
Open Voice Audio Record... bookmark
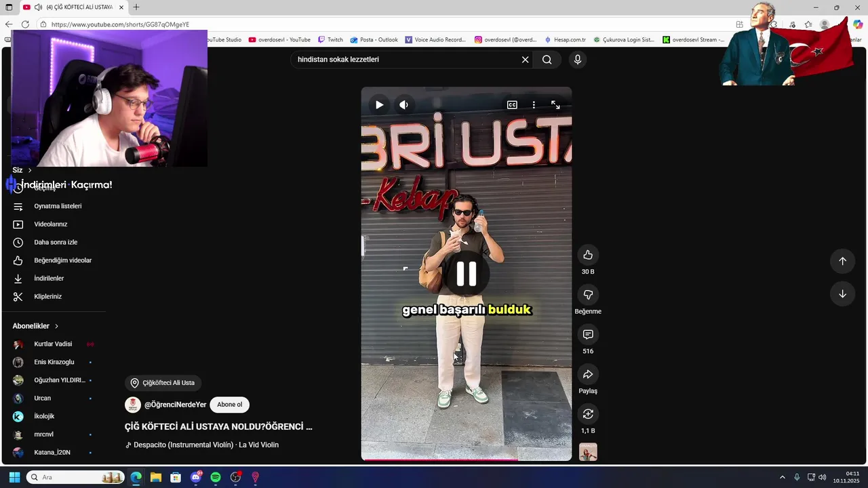pyautogui.click(x=435, y=40)
